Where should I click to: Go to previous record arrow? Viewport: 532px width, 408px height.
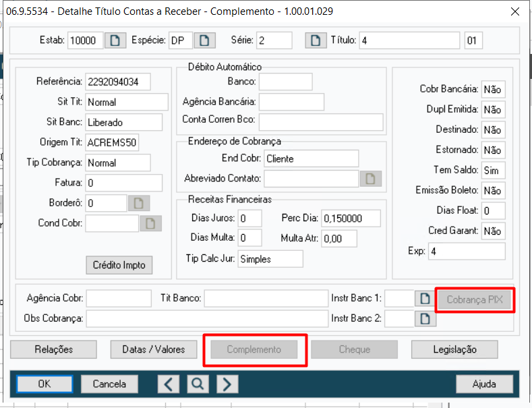tap(169, 384)
